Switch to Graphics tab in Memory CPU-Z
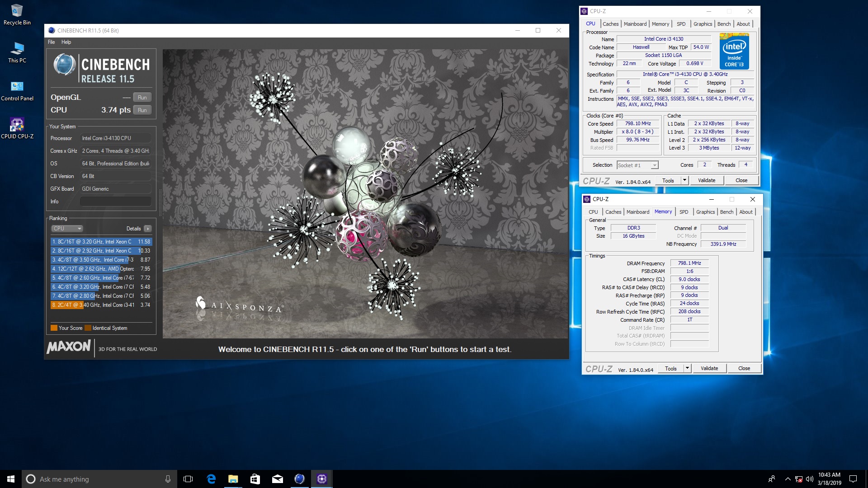 click(x=705, y=212)
